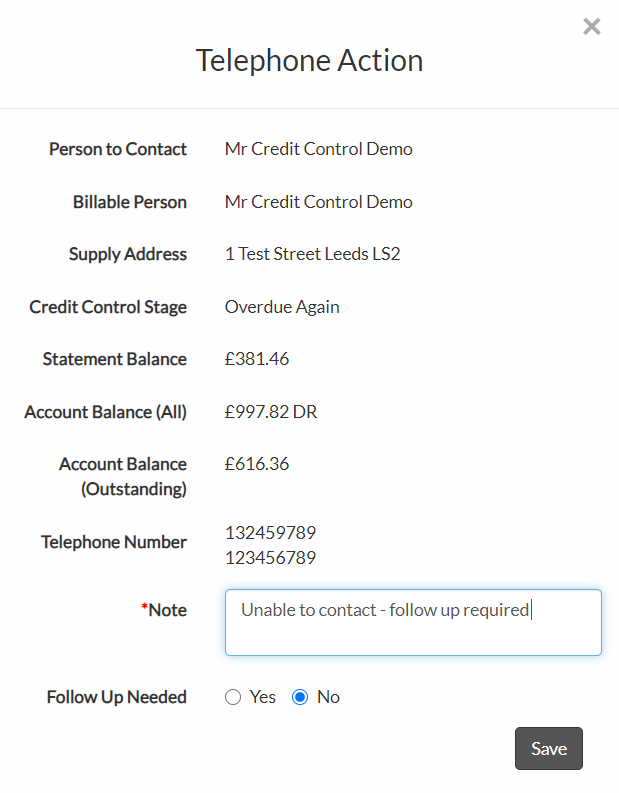Click the Note field label
The image size is (619, 793).
(164, 610)
